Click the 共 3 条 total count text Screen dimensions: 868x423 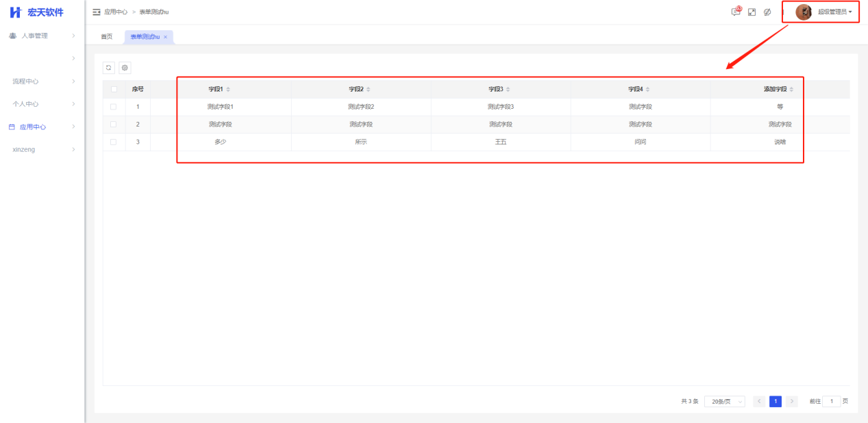[x=689, y=401]
